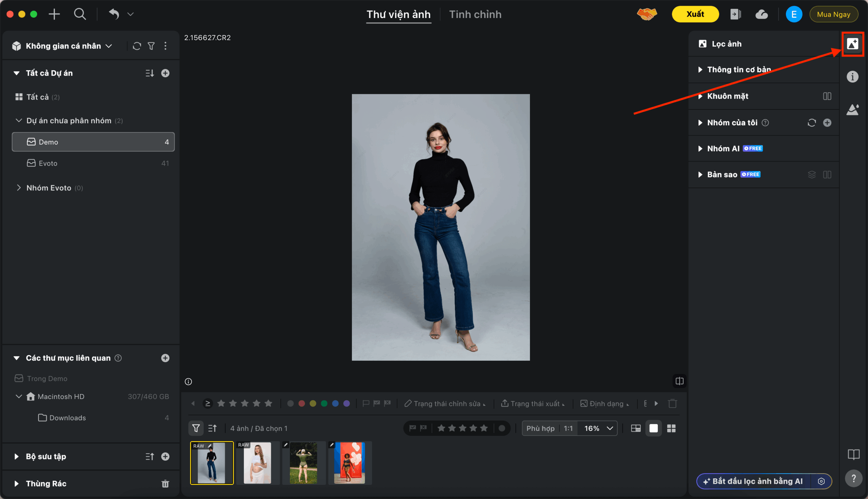Filter by the red color label

click(301, 403)
